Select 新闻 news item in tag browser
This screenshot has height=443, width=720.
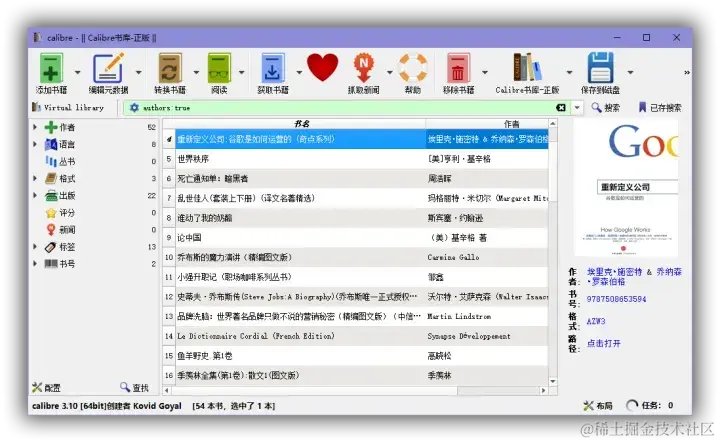67,230
